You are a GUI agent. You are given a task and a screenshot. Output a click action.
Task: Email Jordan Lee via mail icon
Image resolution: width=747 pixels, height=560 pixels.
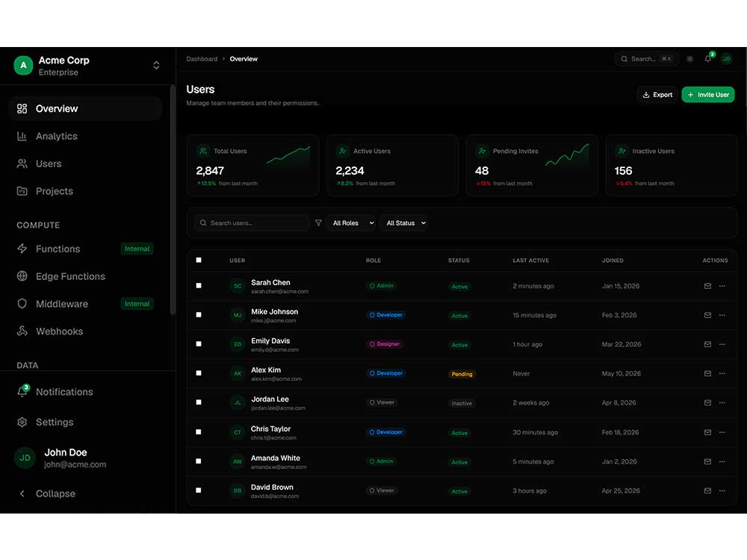coord(707,403)
